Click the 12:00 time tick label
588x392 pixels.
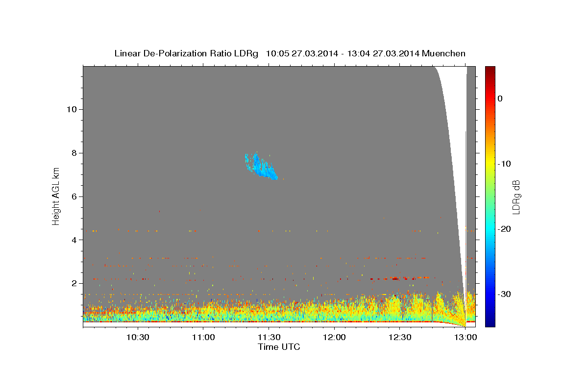[x=334, y=338]
